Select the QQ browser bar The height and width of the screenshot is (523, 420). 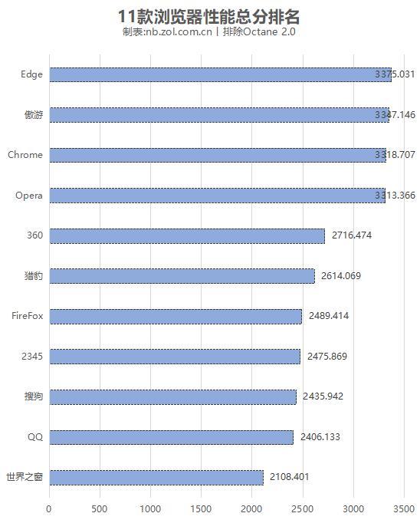click(x=172, y=437)
